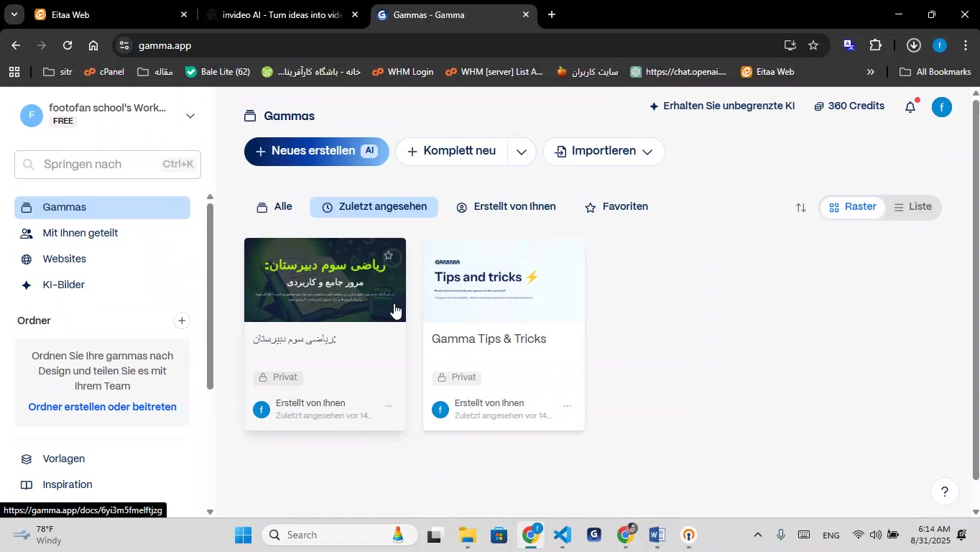Open the Gamma Tips & Tricks thumbnail
Screen dimensions: 980x552
pyautogui.click(x=504, y=280)
